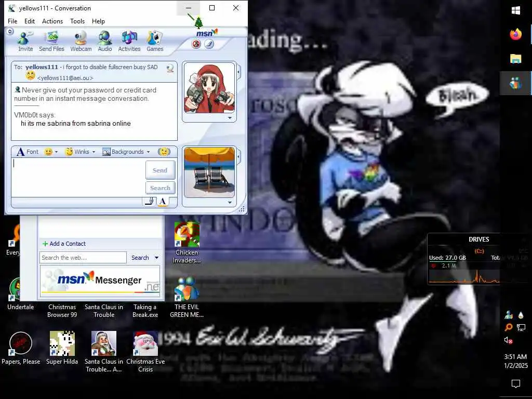Select THE EVIL GREEN ME... desktop shortcut

click(x=187, y=297)
